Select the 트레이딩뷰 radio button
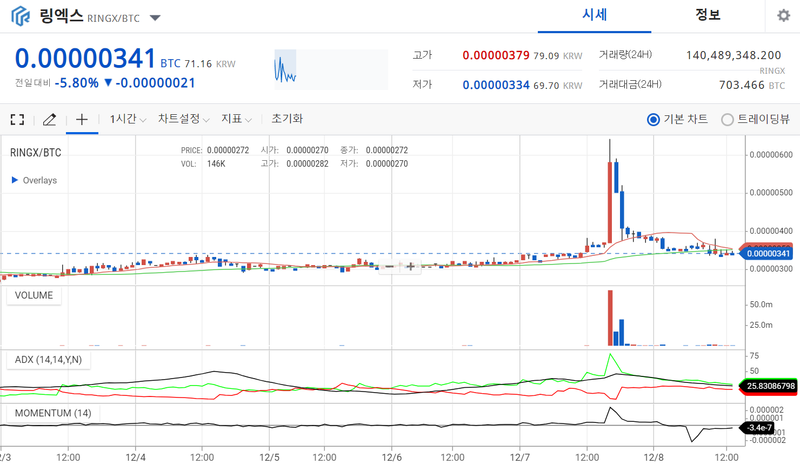800x468 pixels. coord(727,119)
